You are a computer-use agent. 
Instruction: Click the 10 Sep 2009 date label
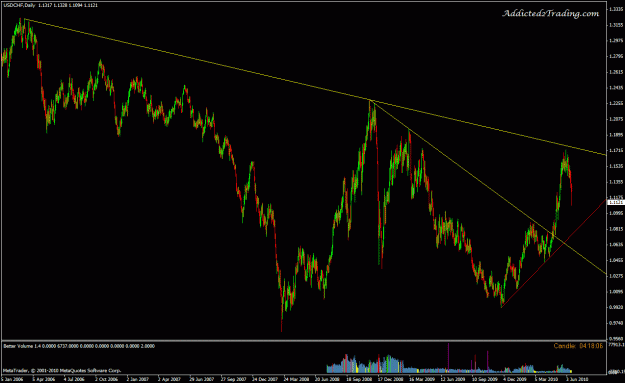coord(485,379)
